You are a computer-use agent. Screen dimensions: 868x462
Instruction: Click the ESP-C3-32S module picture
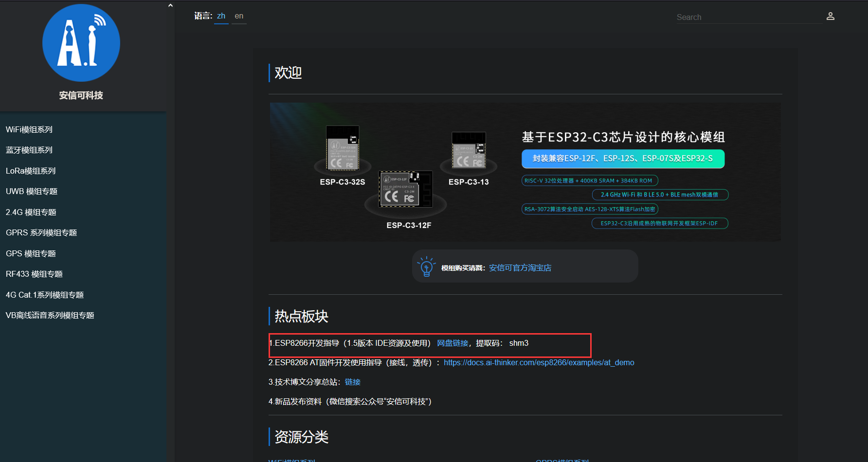coord(343,149)
